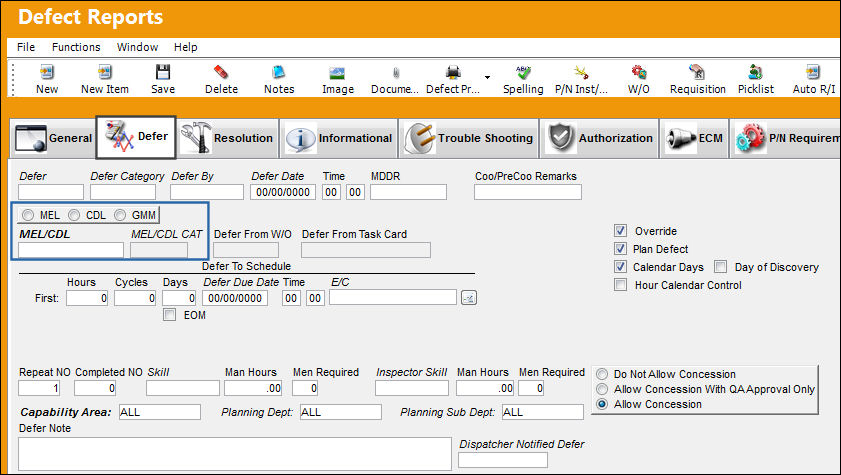Expand the Defect Print dropdown arrow

click(x=487, y=77)
